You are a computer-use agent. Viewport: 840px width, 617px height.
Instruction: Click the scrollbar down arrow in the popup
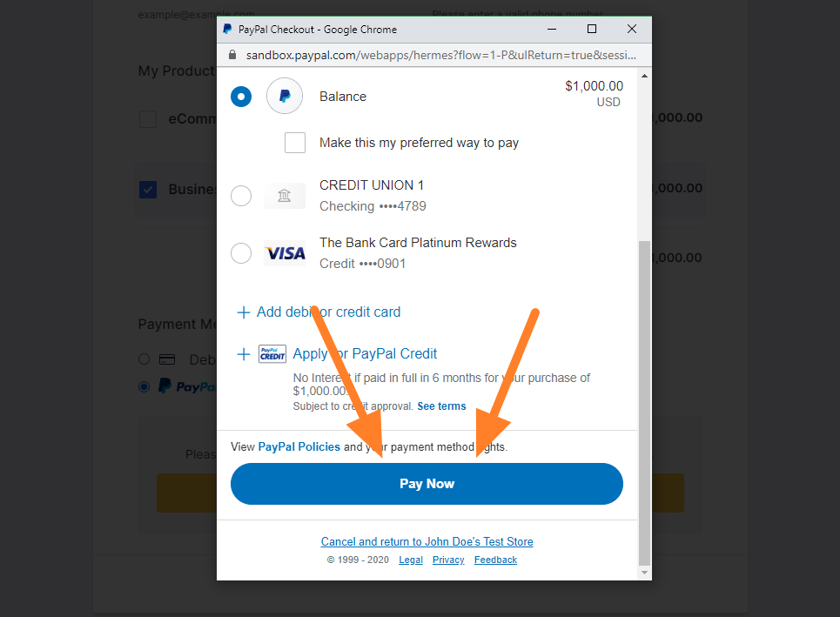coord(644,573)
